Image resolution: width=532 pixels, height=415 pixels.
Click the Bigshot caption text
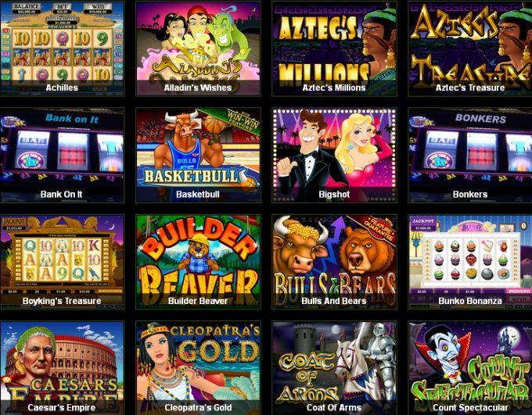334,195
